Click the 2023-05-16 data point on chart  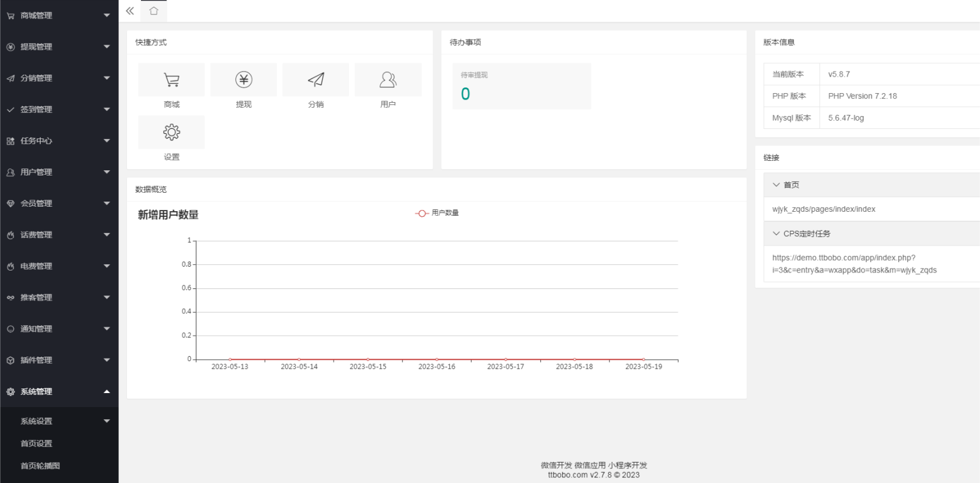(437, 359)
